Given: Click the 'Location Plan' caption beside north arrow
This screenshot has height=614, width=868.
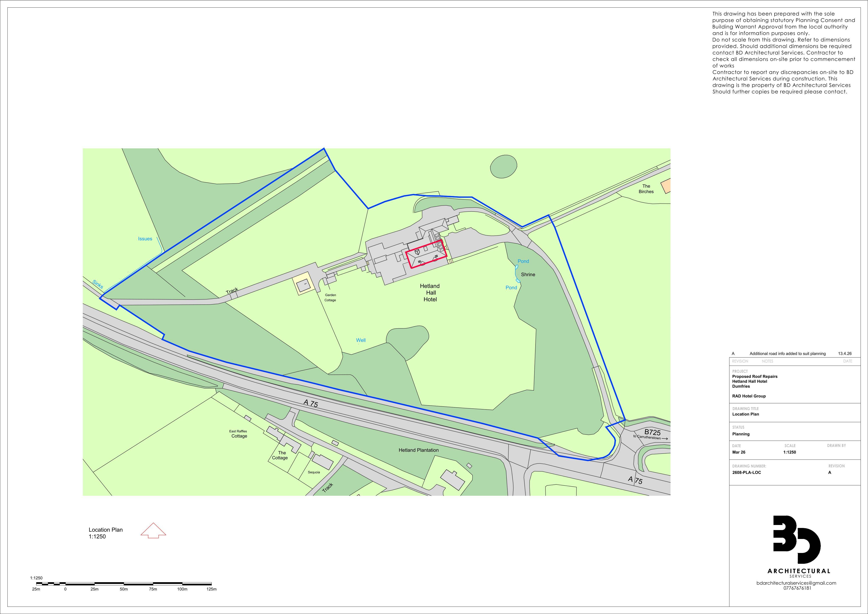Looking at the screenshot, I should coord(106,530).
